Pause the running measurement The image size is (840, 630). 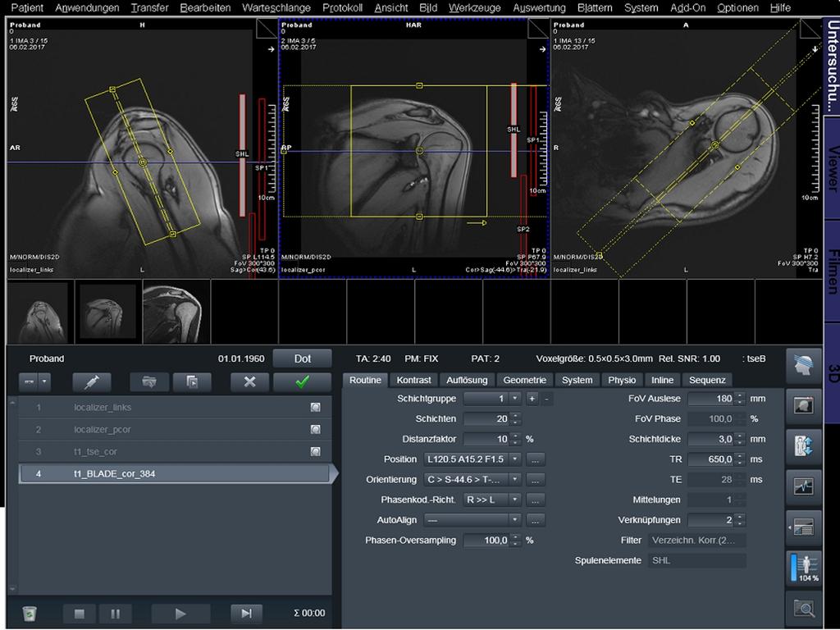click(116, 613)
